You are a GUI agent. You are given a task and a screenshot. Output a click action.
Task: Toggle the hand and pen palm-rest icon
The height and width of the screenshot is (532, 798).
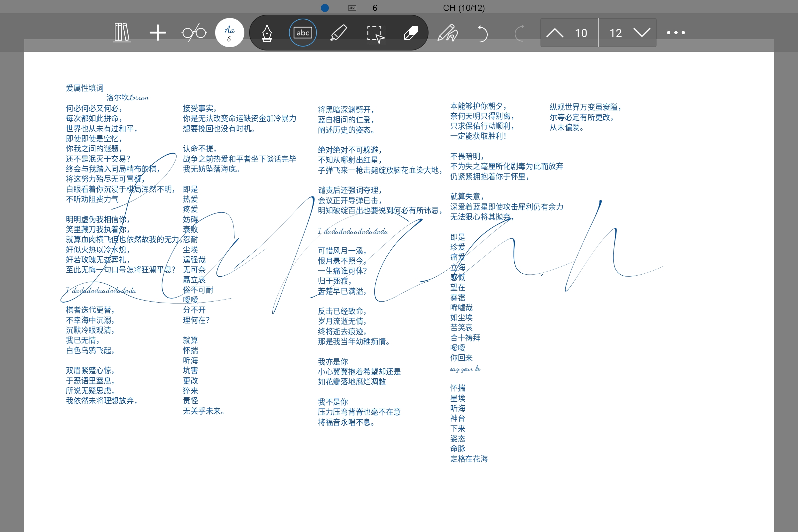[448, 33]
